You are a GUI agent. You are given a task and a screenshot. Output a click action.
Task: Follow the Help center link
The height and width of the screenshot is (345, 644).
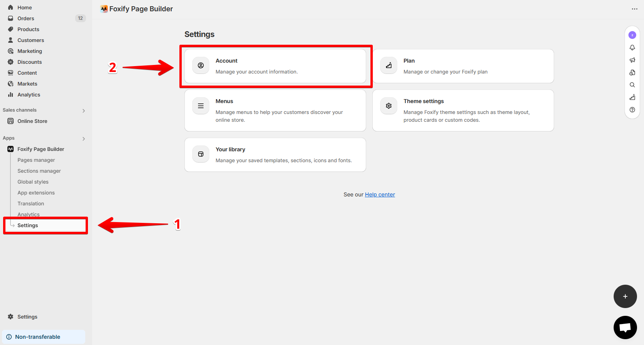[380, 194]
